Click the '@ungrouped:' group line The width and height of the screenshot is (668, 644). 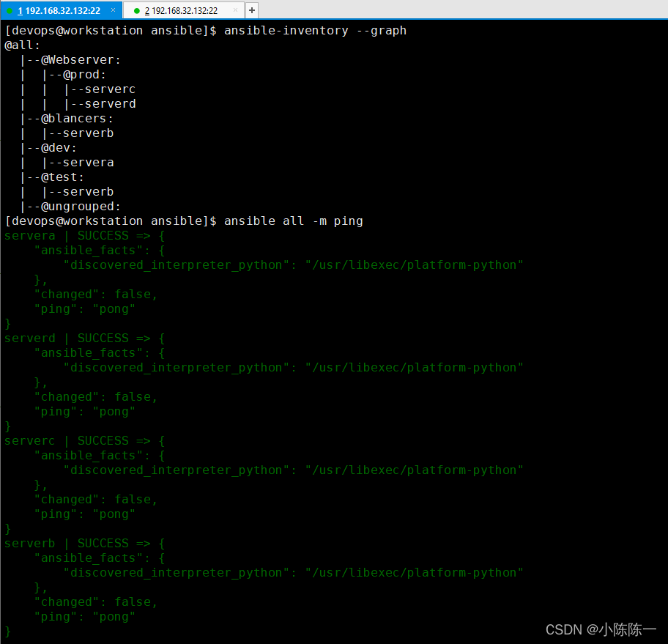(x=81, y=207)
